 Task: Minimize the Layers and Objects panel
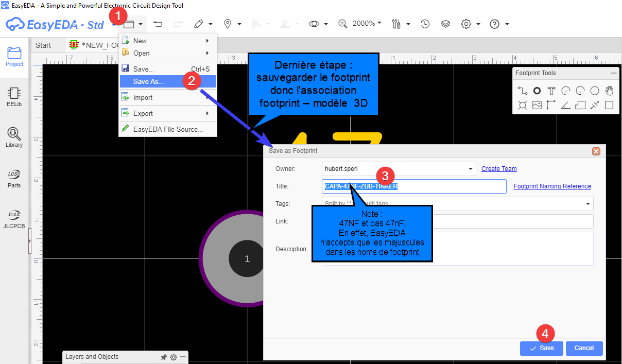pyautogui.click(x=182, y=357)
